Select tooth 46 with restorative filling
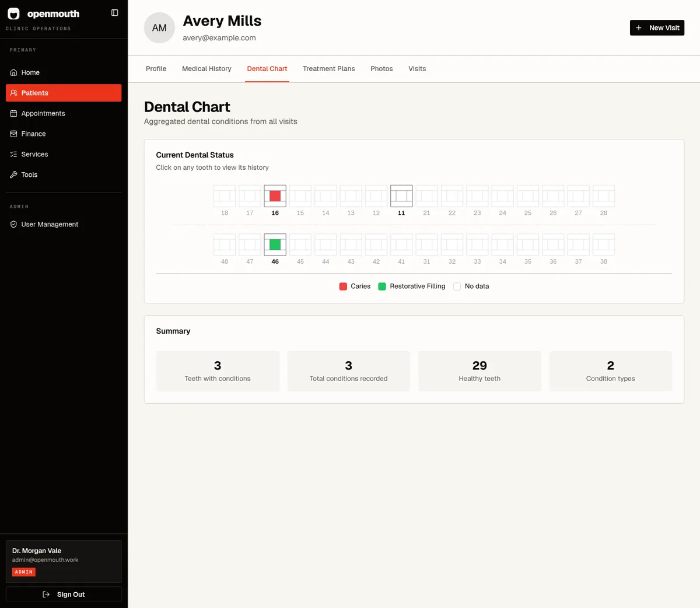The width and height of the screenshot is (700, 608). 275,244
